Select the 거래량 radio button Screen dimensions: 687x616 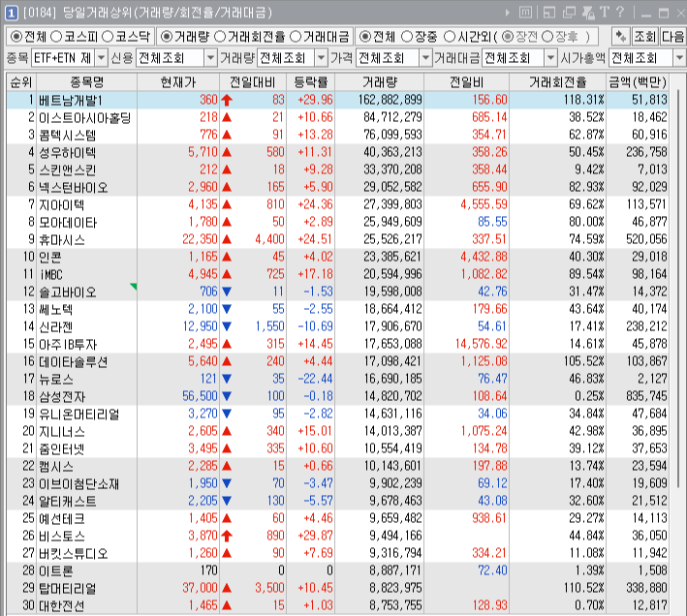[166, 37]
